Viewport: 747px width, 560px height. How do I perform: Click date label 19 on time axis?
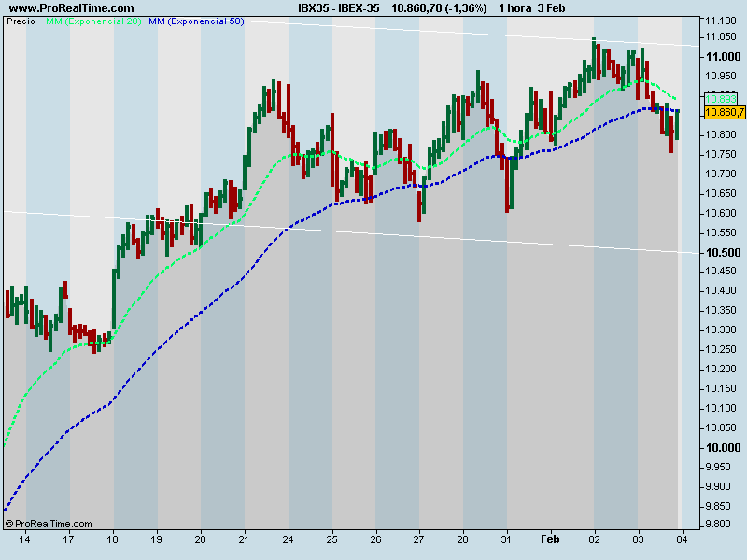click(x=156, y=539)
